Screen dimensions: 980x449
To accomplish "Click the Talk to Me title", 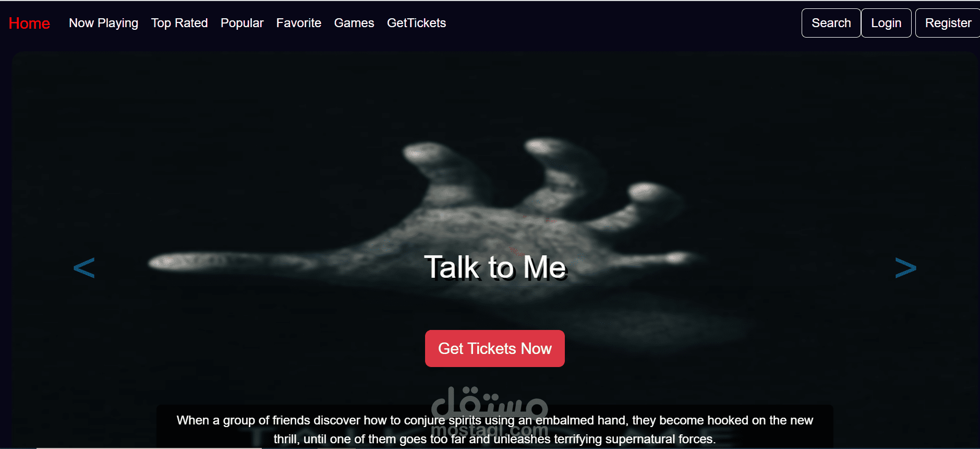I will [x=495, y=267].
